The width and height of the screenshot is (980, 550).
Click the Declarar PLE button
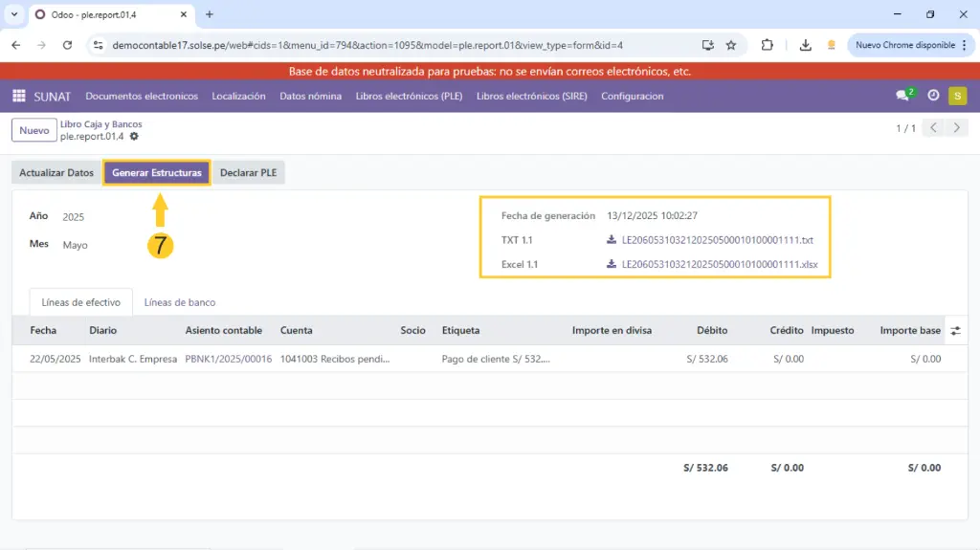click(x=248, y=173)
